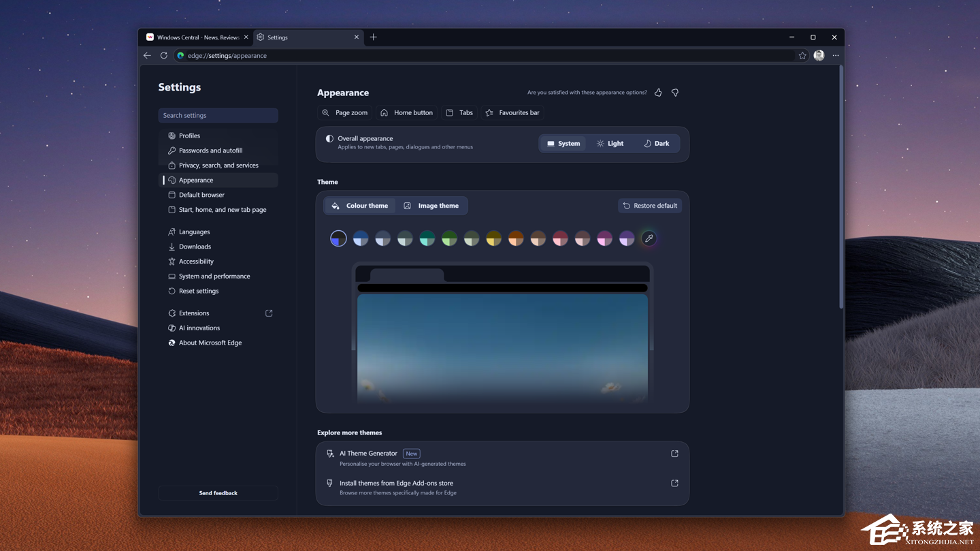
Task: Open external link icon beside Extensions
Action: click(x=269, y=313)
